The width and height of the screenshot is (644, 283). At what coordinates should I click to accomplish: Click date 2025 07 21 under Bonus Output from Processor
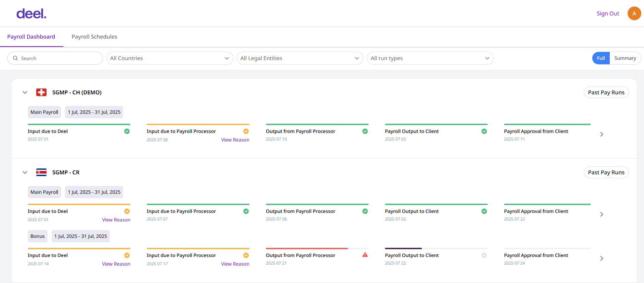pyautogui.click(x=276, y=263)
